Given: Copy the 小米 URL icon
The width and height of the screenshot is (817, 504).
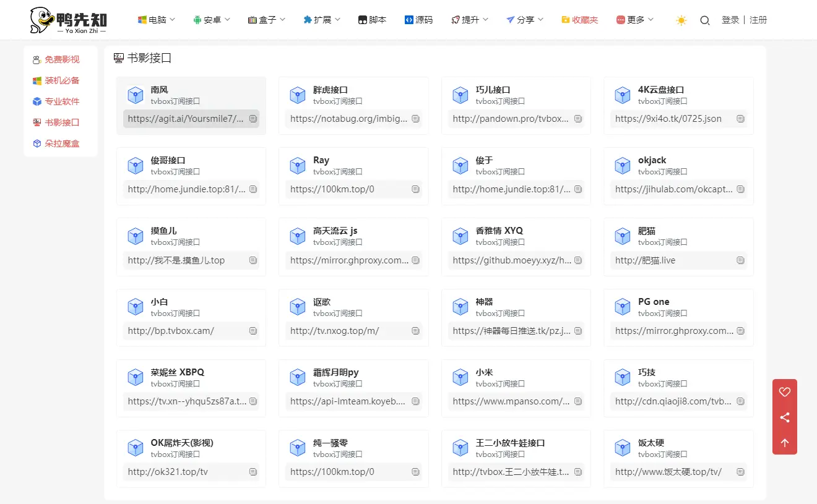Looking at the screenshot, I should point(578,401).
